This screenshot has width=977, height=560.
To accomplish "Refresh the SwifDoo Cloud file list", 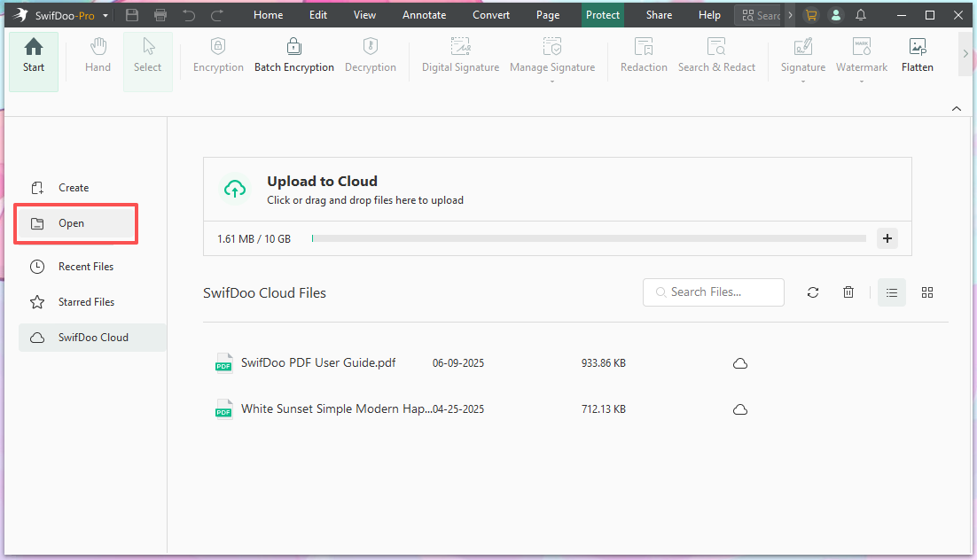I will pos(813,292).
